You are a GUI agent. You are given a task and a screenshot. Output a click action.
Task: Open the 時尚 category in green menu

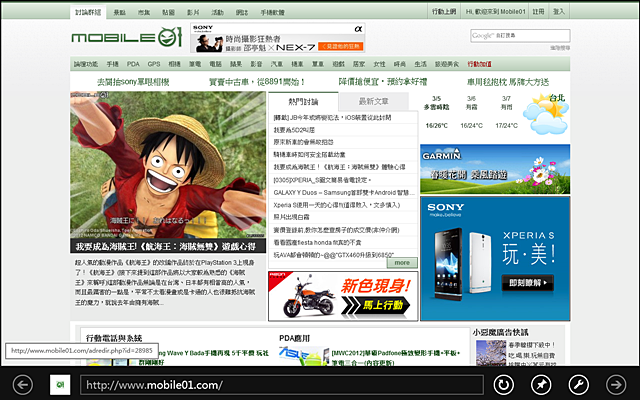[400, 64]
